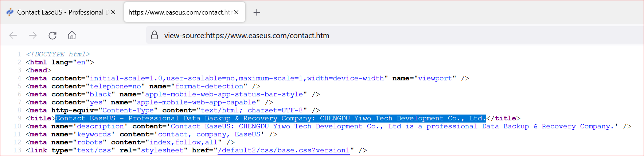
Task: Click 'viewport' name value
Action: tap(435, 78)
